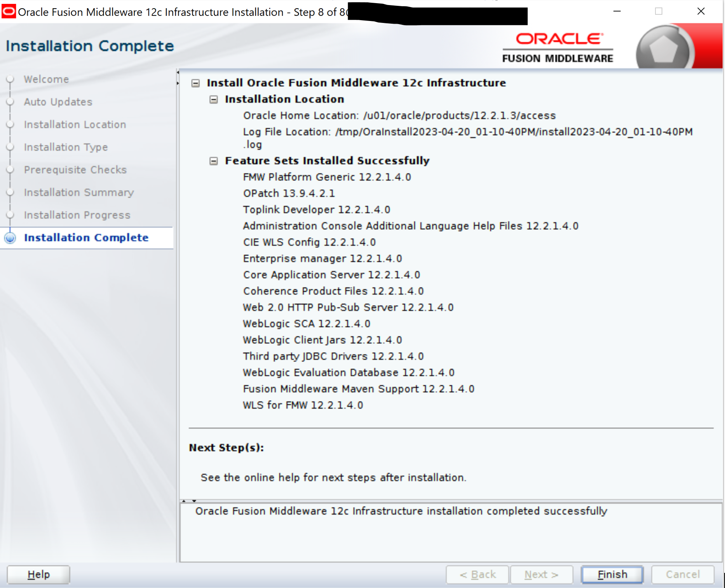
Task: Collapse the Feature Sets Installed Successfully node
Action: point(213,161)
